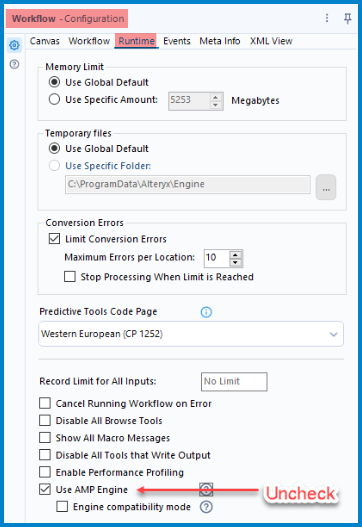Check Engine compatibility mode
This screenshot has height=527, width=362.
[x=62, y=506]
